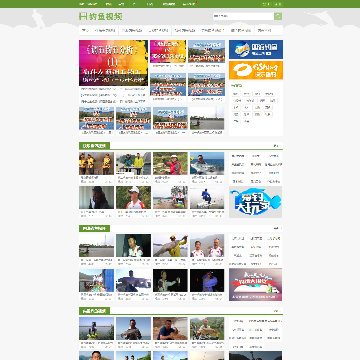Open the dark promotional banner with red ribbon
Viewport: 360px width, 360px height.
pyautogui.click(x=256, y=284)
